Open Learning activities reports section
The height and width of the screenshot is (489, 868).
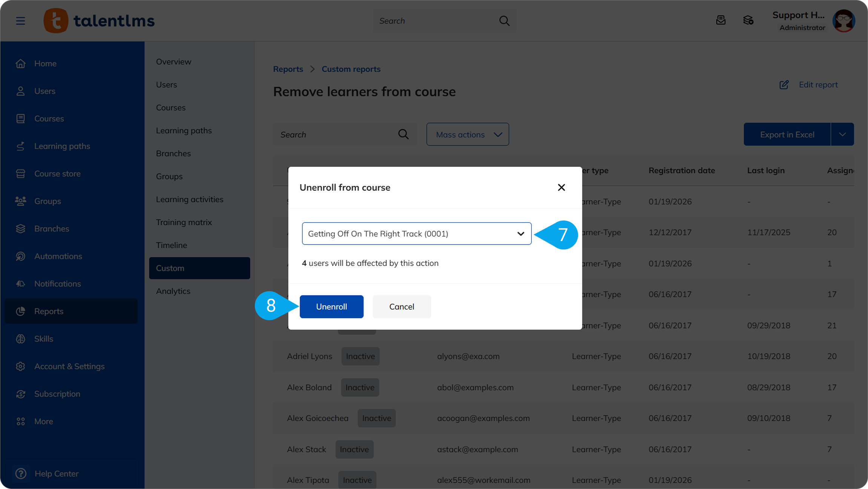pyautogui.click(x=190, y=199)
